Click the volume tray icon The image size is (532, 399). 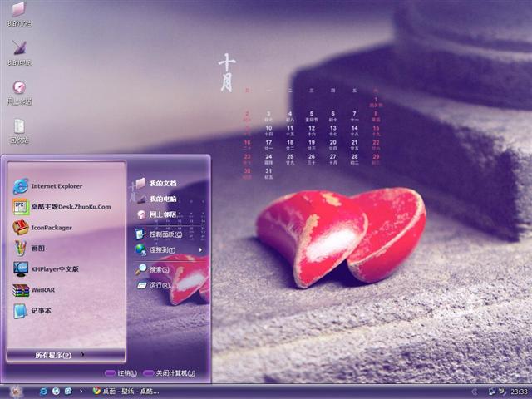(x=502, y=392)
